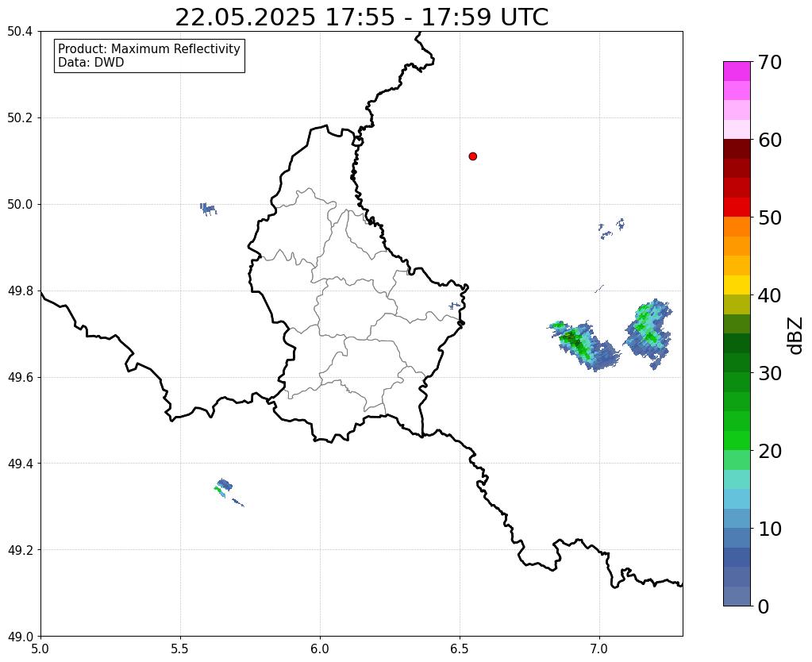Click the 30 label on the colorbar
Screen dimensions: 812x662
tap(769, 373)
